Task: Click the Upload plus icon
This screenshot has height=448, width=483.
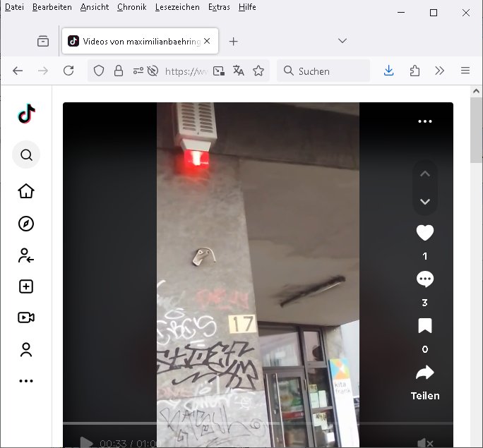Action: (x=26, y=286)
